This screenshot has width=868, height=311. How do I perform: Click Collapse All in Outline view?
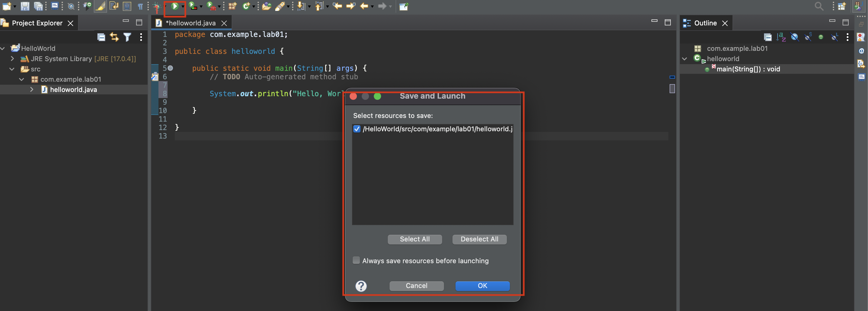[x=768, y=37]
